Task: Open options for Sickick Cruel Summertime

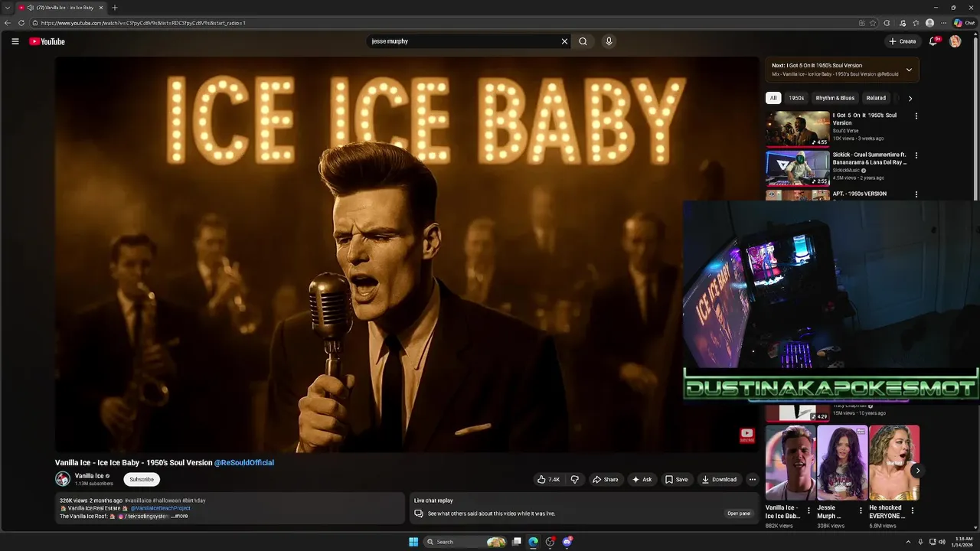Action: coord(916,155)
